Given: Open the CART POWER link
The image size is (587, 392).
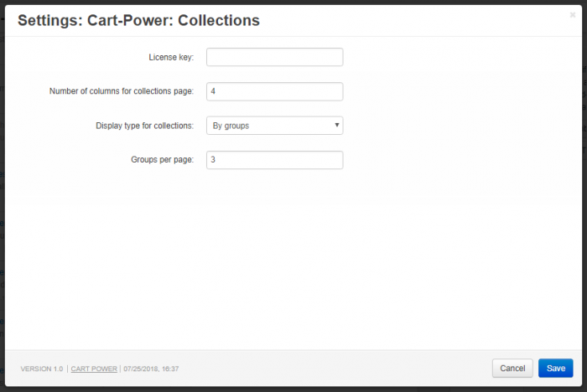Looking at the screenshot, I should pos(94,369).
